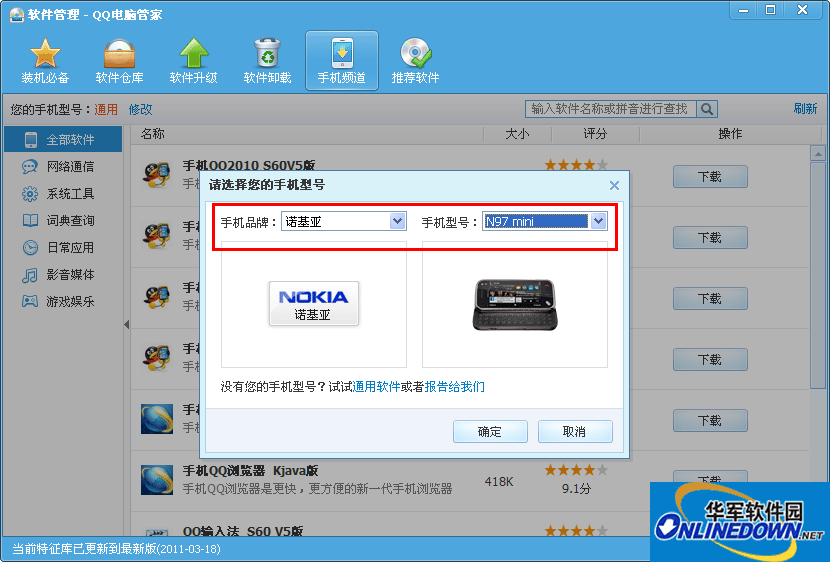Open the 手机频道 phone icon
Screen dimensions: 830x562
click(x=341, y=60)
